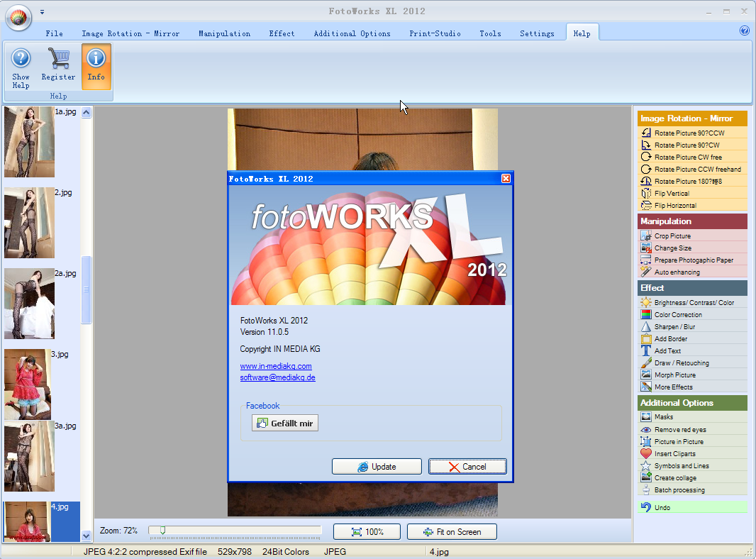Click thumbnail list scroll up arrow
Screen dimensions: 756x559
87,112
